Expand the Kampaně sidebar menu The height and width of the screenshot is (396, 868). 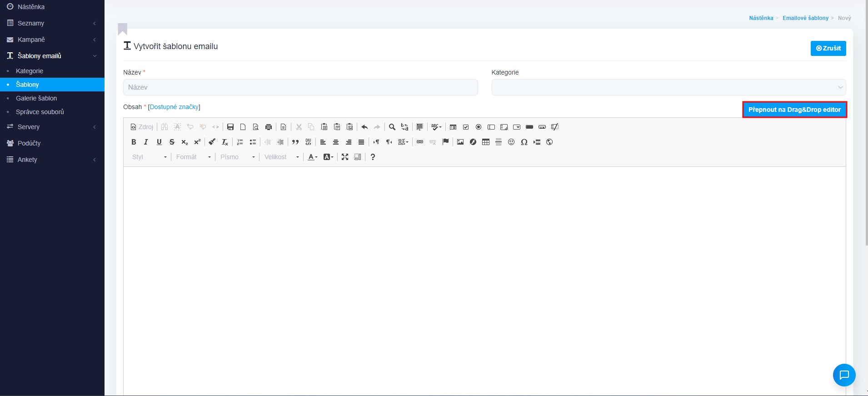pos(31,40)
